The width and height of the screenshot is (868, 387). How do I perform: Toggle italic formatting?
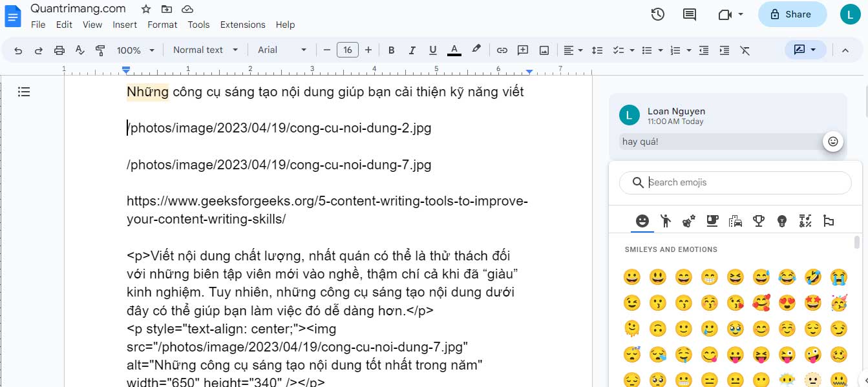click(412, 50)
